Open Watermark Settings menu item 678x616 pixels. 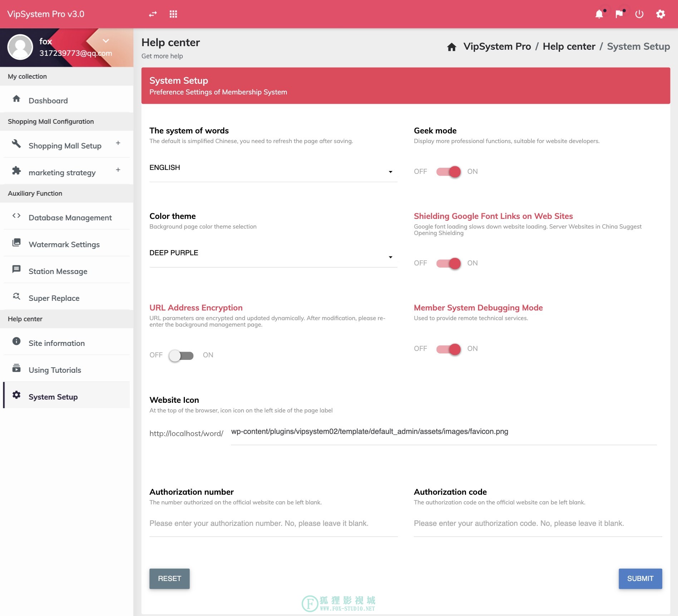coord(67,243)
